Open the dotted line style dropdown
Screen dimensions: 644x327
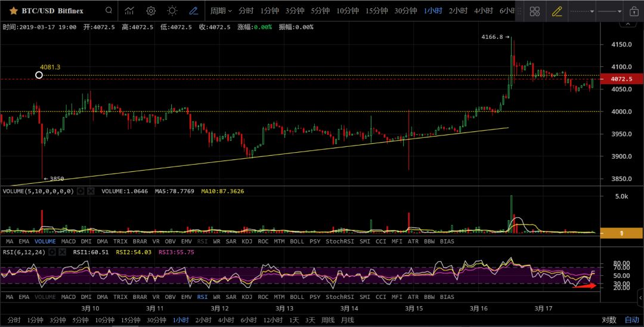(582, 11)
